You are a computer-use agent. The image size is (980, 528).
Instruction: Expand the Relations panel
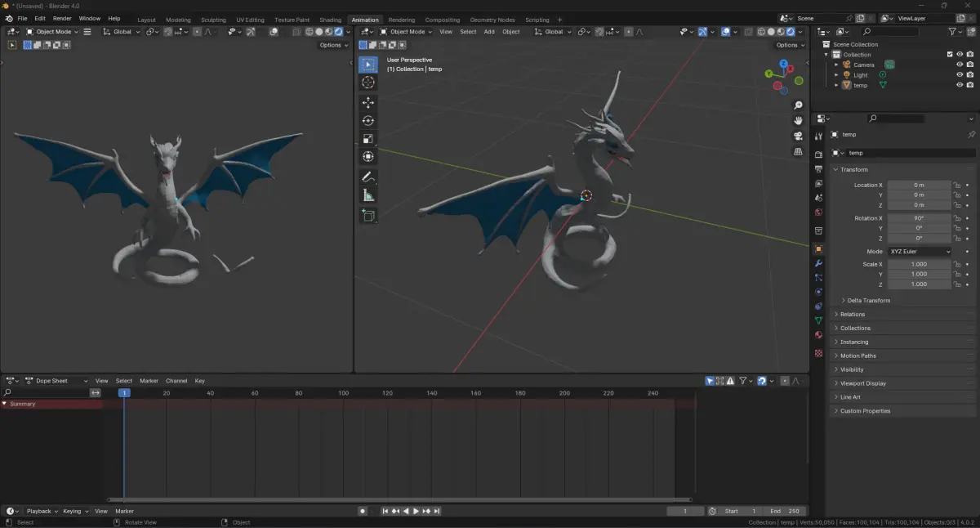click(903, 314)
